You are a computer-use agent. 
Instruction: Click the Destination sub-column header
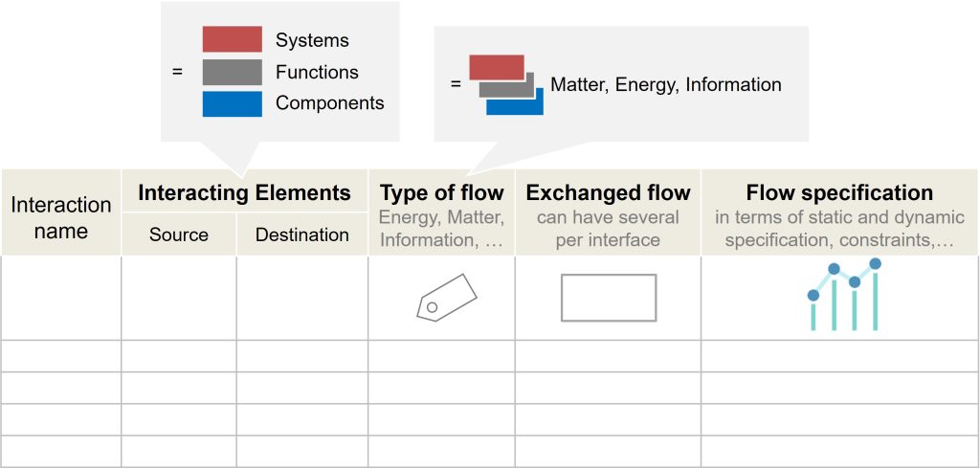[x=302, y=234]
